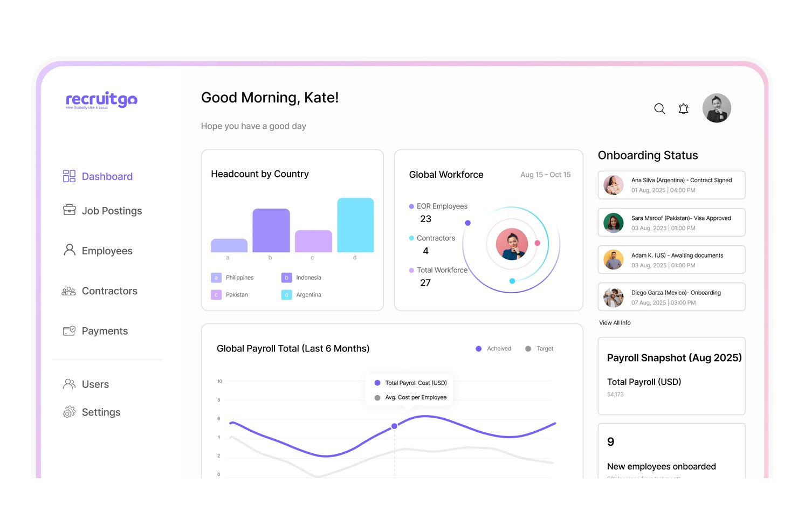Click the Users icon in sidebar
This screenshot has height=532, width=798.
69,384
